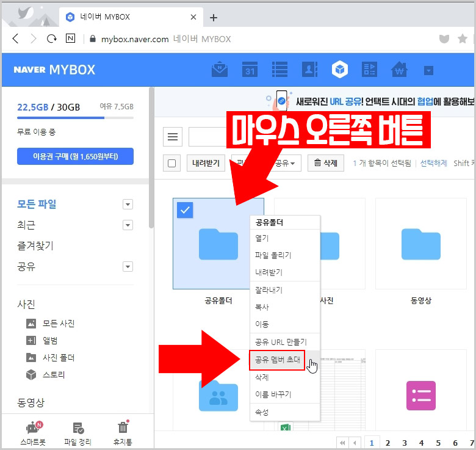Choose 속성 in context menu
The image size is (476, 450).
285,412
